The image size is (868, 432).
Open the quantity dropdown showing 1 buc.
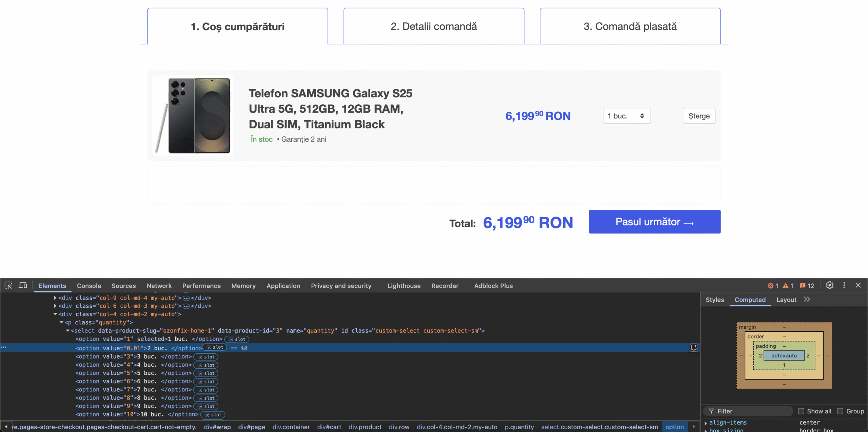[627, 116]
